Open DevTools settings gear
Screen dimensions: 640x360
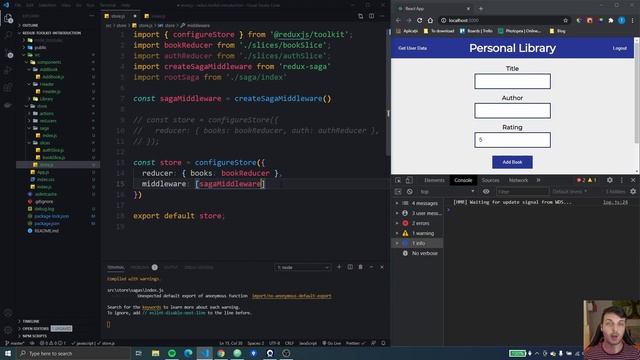pos(609,180)
